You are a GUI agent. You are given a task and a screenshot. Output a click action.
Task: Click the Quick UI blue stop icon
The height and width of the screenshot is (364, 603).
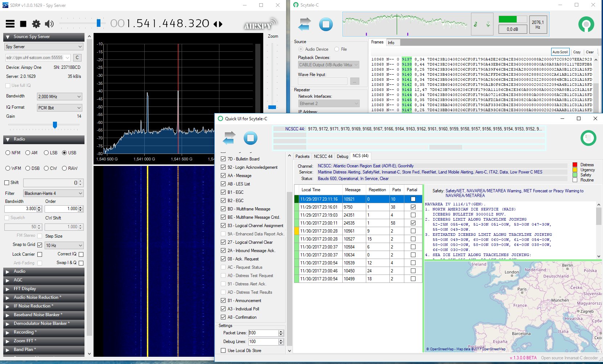250,138
